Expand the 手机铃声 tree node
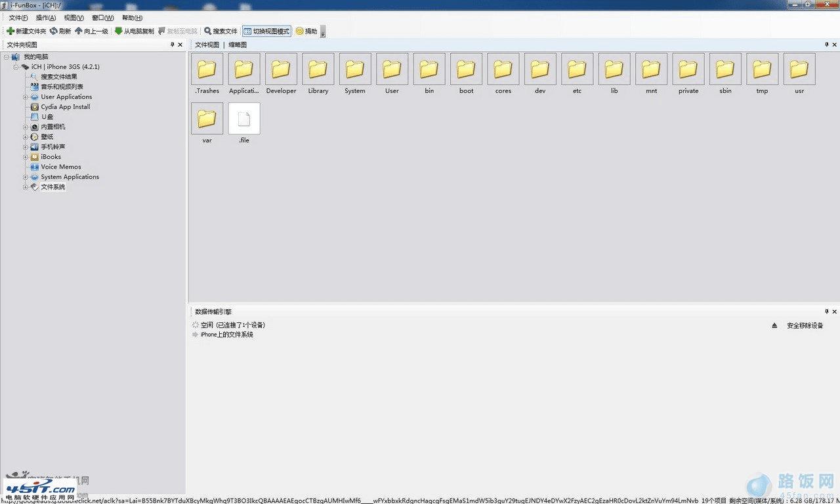Viewport: 840px width, 504px height. [26, 147]
